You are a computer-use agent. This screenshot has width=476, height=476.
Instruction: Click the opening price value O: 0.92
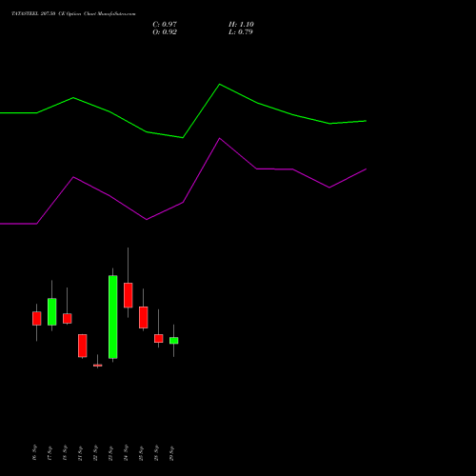[165, 32]
